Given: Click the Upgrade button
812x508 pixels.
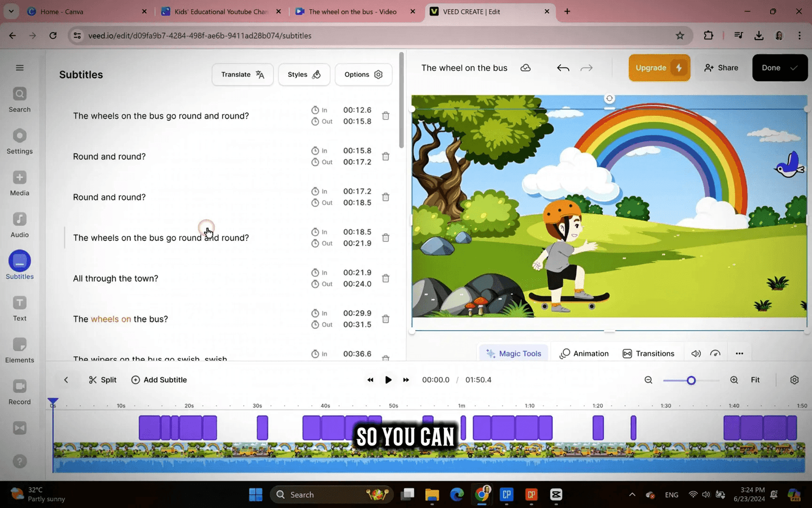Looking at the screenshot, I should (659, 68).
